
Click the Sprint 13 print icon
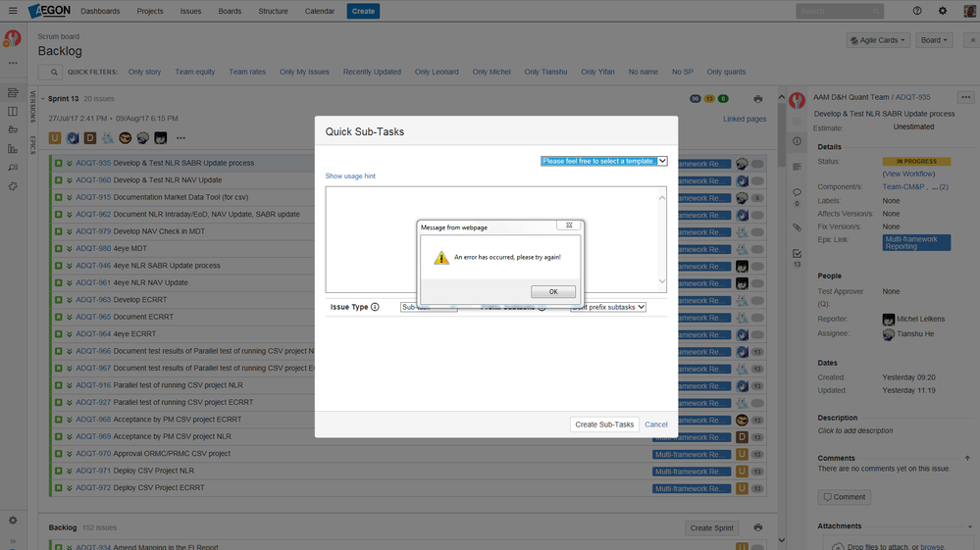click(757, 99)
